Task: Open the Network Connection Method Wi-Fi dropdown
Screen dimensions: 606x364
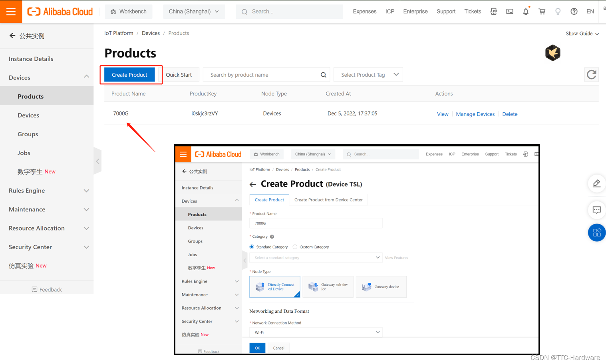Action: [316, 332]
